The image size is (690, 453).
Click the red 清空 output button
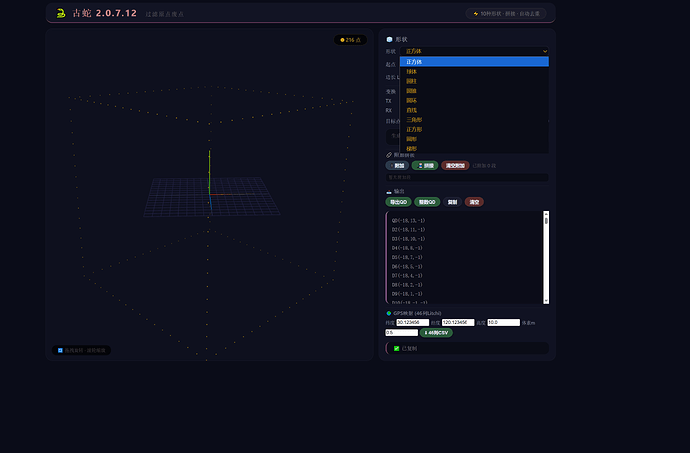point(474,202)
